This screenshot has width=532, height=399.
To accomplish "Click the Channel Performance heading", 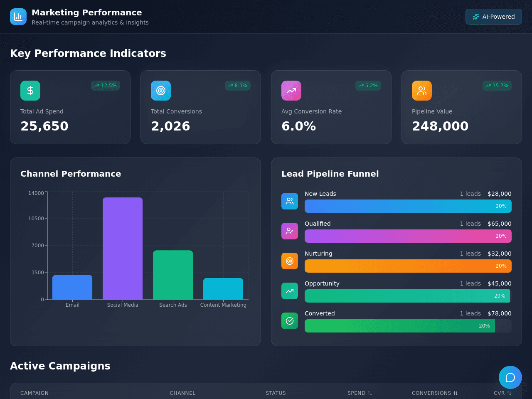I will tap(71, 174).
